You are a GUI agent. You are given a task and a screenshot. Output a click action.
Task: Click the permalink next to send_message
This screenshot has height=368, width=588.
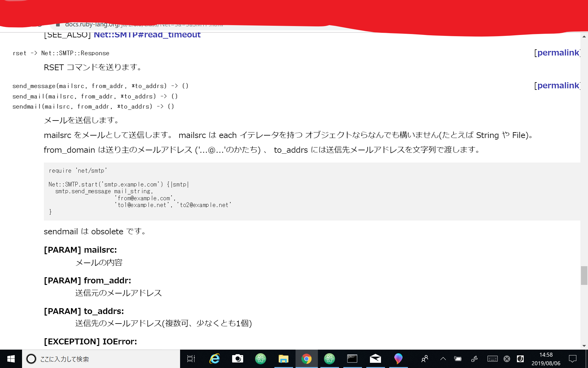(x=557, y=86)
